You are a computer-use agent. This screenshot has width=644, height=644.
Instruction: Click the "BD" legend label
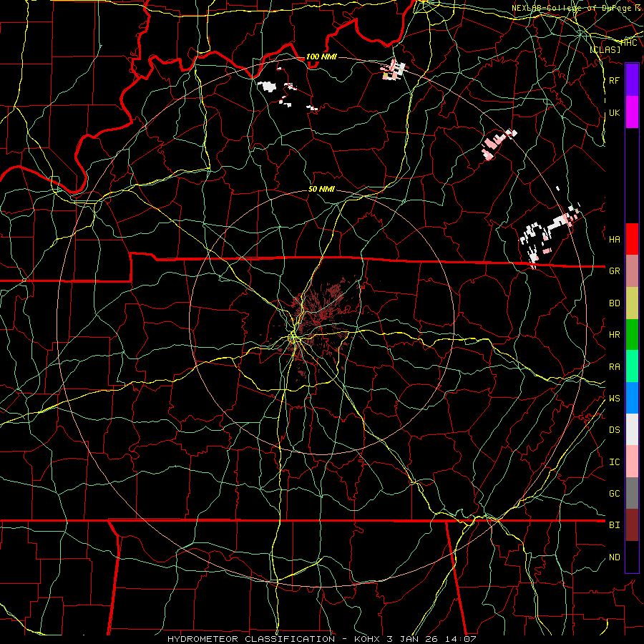614,303
